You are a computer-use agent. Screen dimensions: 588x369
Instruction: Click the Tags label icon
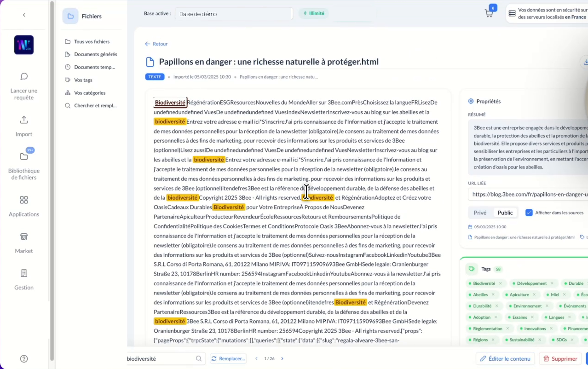(x=471, y=269)
